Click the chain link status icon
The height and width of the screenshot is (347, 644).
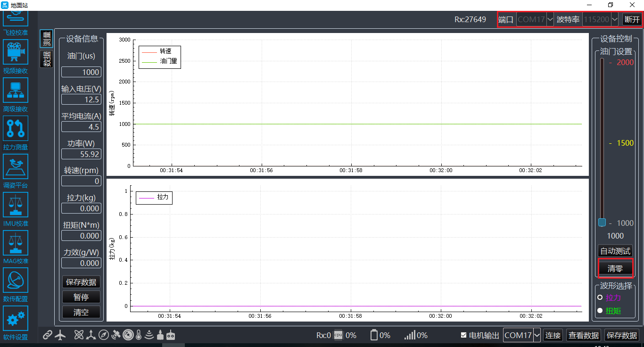(x=47, y=335)
